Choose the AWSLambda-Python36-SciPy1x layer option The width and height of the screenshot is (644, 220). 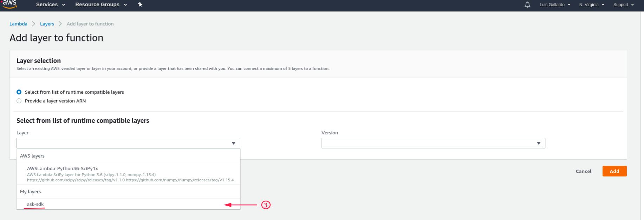coord(128,174)
